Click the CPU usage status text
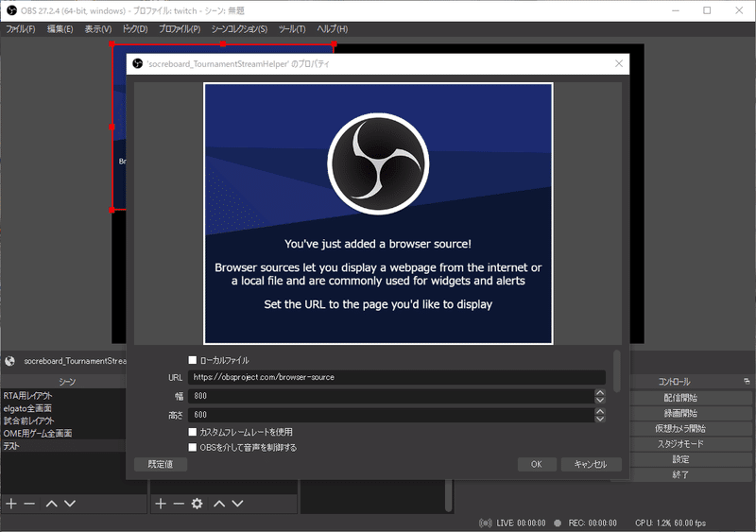Image resolution: width=756 pixels, height=532 pixels. coord(670,523)
